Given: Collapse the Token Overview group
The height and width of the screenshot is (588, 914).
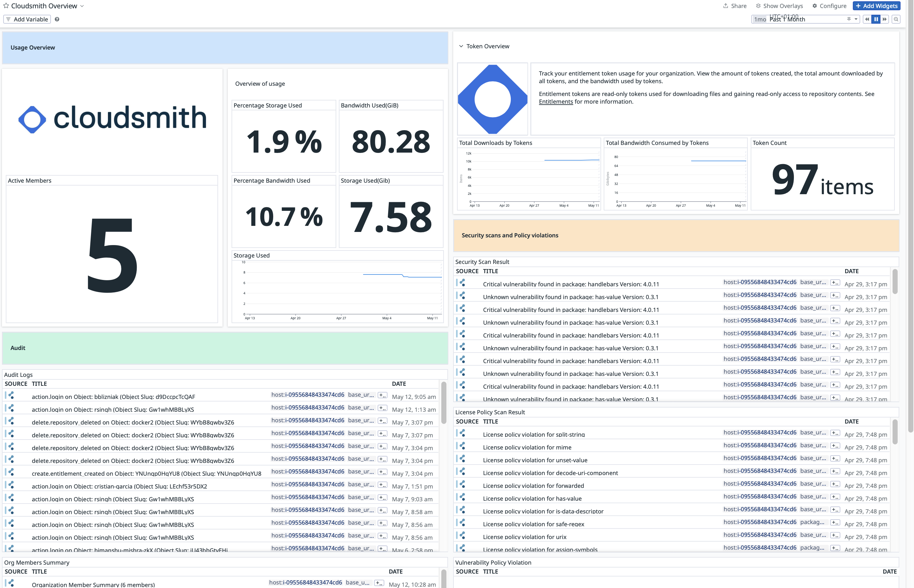Looking at the screenshot, I should pyautogui.click(x=461, y=46).
